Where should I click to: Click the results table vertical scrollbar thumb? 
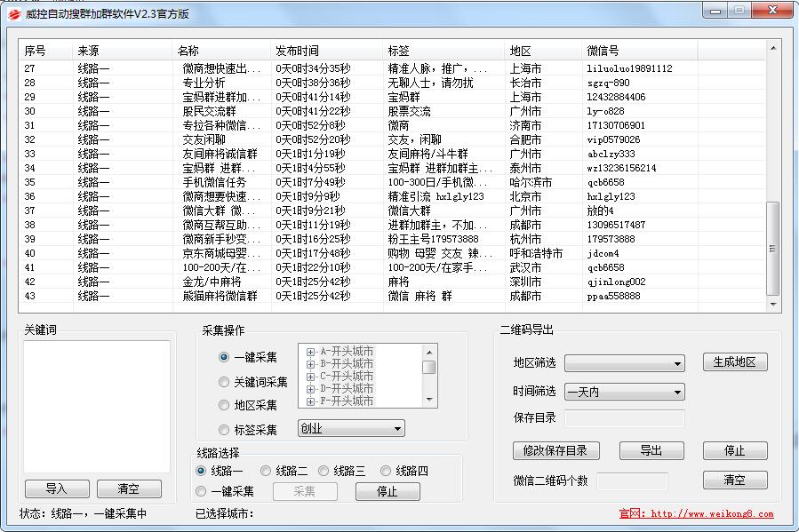(772, 249)
